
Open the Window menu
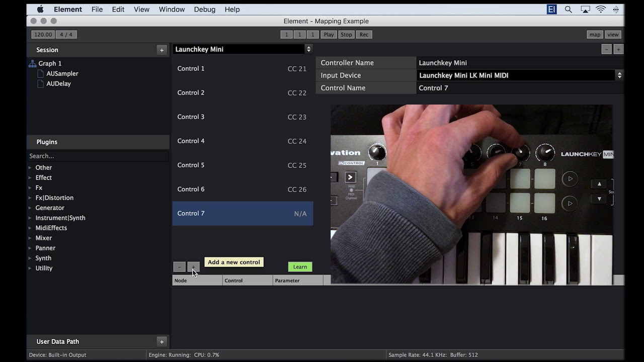172,9
